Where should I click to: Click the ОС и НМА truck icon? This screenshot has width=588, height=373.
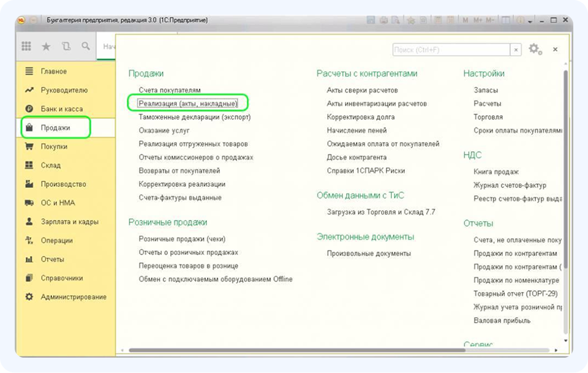(x=29, y=203)
